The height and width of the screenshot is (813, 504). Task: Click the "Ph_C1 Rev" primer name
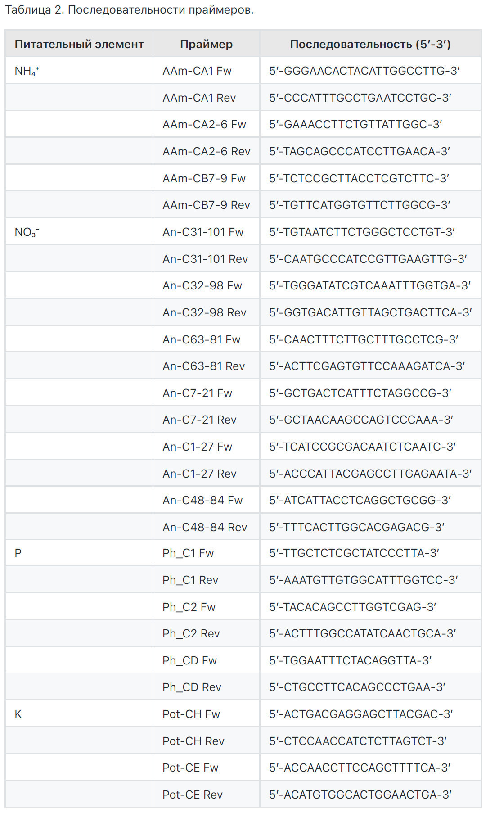coord(190,580)
